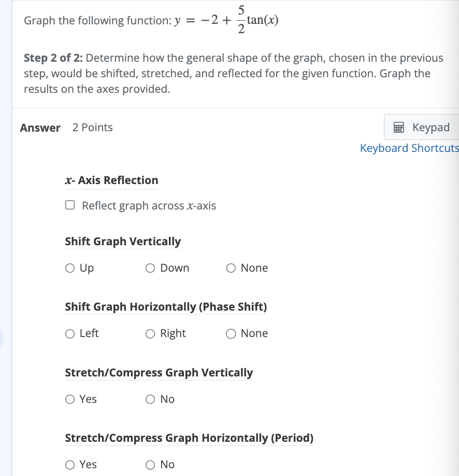Click the Keypad calculator icon
This screenshot has height=476, width=459.
click(x=398, y=128)
